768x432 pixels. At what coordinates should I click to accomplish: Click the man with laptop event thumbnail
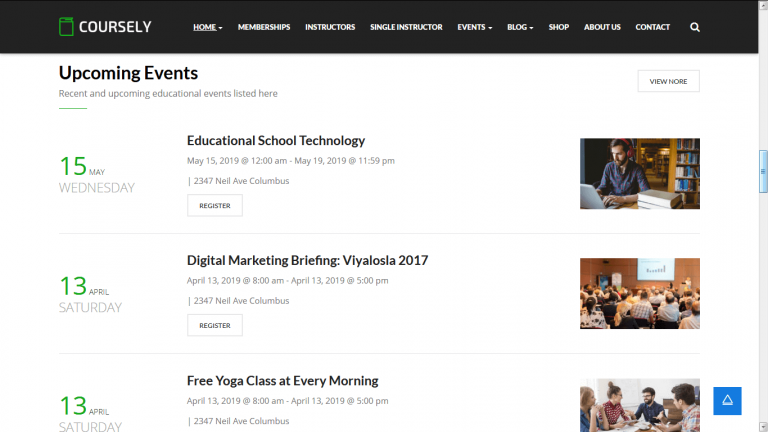pos(640,174)
